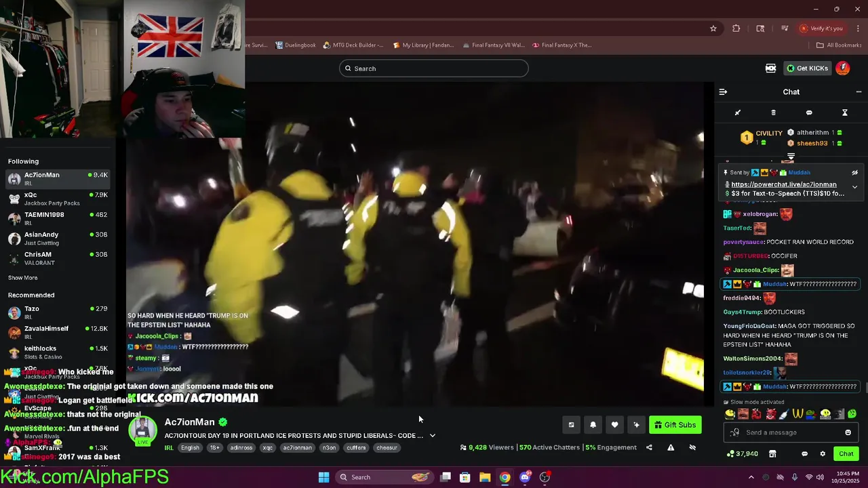Click the clip/notes icon below video
Screen dimensions: 868x488
coord(571,425)
